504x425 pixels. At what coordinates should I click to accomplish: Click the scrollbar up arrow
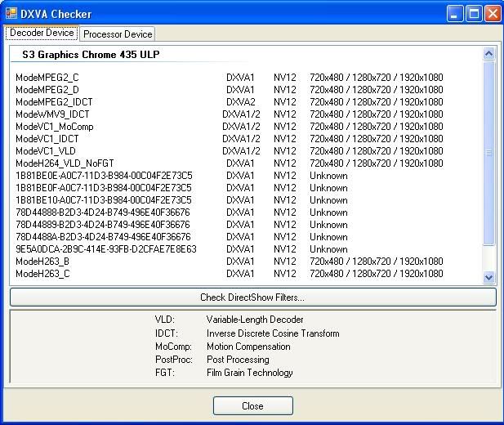tap(489, 53)
